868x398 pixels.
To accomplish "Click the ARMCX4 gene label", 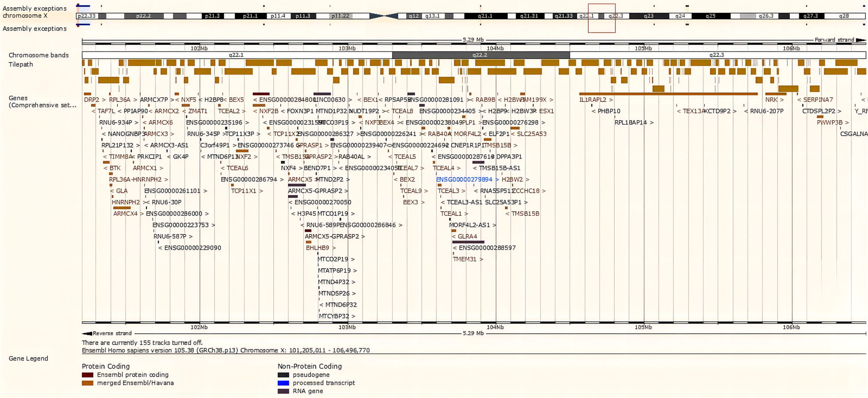I will click(129, 214).
